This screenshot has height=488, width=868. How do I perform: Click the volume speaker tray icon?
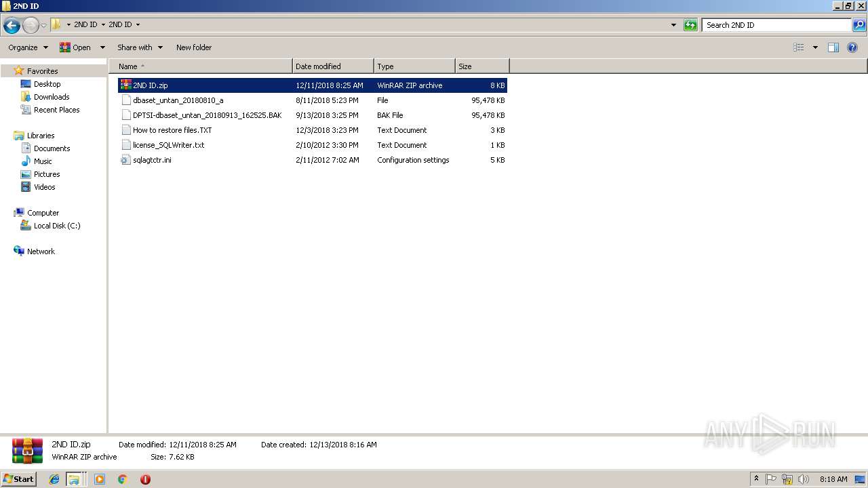[x=804, y=479]
